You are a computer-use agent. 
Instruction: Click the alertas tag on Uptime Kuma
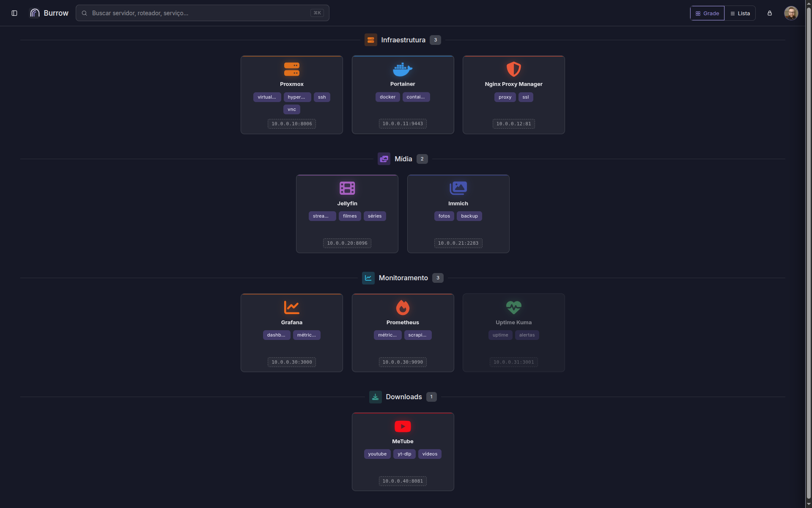[x=527, y=335]
